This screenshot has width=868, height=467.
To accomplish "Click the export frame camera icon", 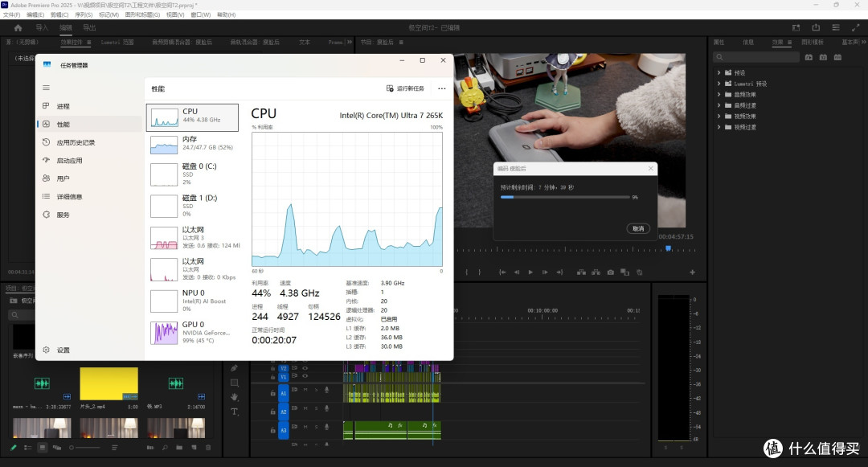I will coord(610,272).
